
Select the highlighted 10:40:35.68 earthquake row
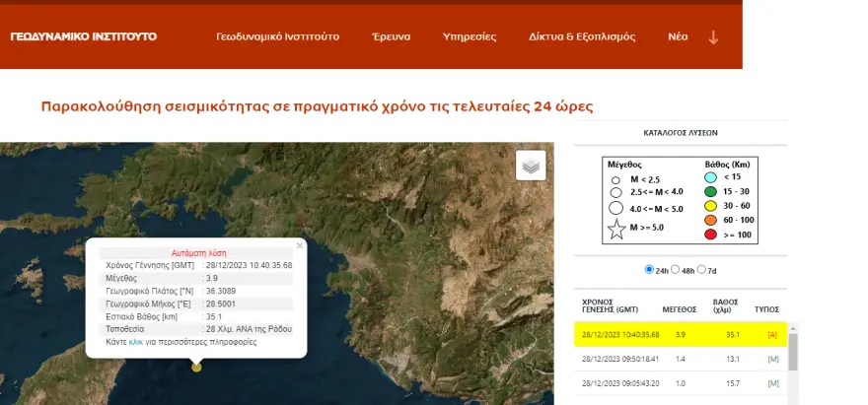(681, 335)
